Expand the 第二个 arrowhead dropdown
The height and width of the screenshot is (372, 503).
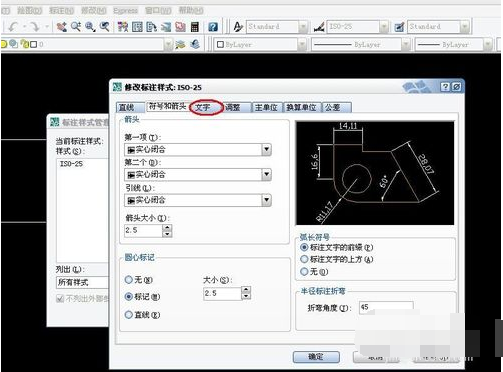[x=266, y=174]
